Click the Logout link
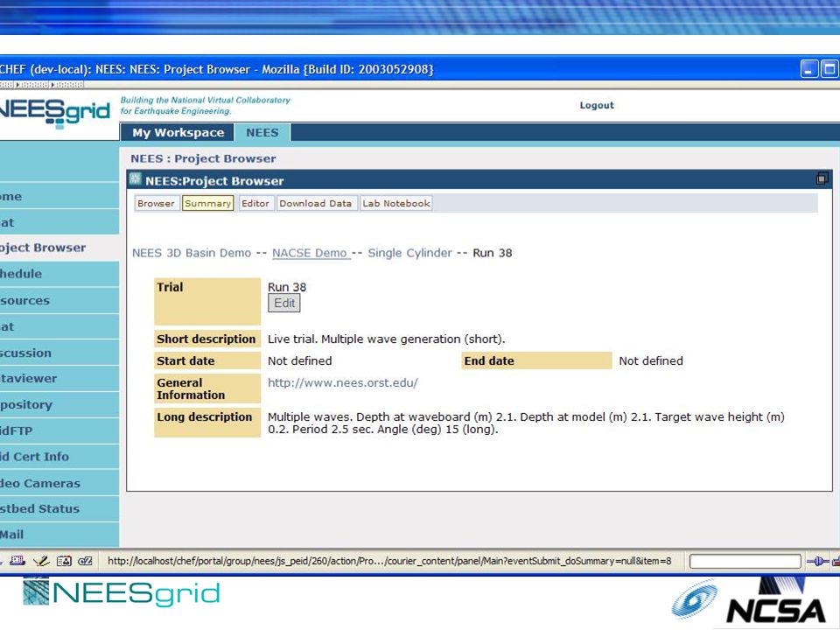 coord(597,106)
